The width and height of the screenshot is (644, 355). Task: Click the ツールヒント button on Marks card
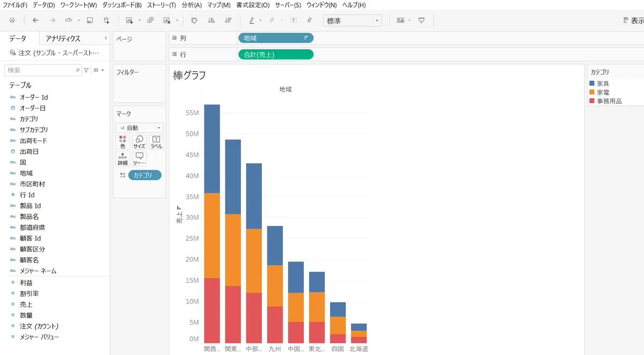(x=140, y=159)
